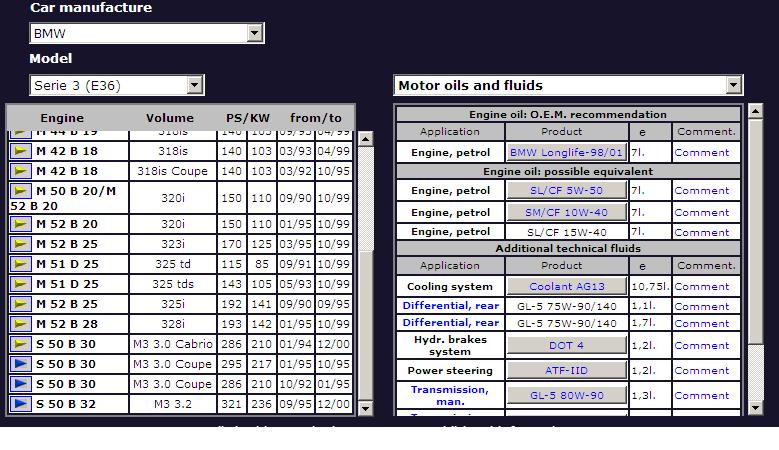The width and height of the screenshot is (779, 450).
Task: Open Comment link for Cooling system row
Action: click(701, 286)
